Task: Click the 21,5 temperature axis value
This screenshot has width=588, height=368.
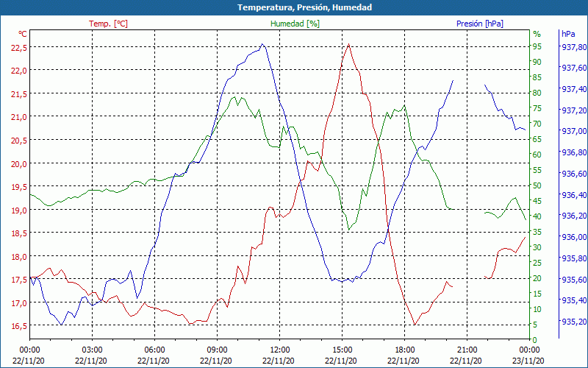Action: [x=19, y=94]
